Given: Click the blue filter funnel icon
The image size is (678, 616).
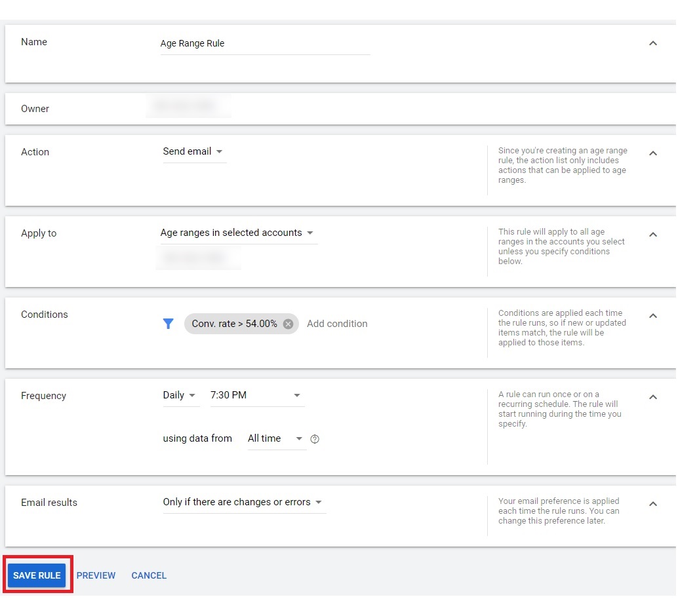Looking at the screenshot, I should point(169,323).
